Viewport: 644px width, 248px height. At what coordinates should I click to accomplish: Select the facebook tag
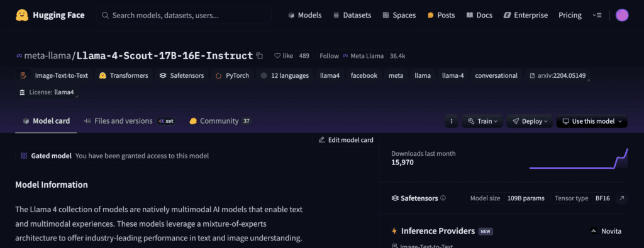click(364, 75)
